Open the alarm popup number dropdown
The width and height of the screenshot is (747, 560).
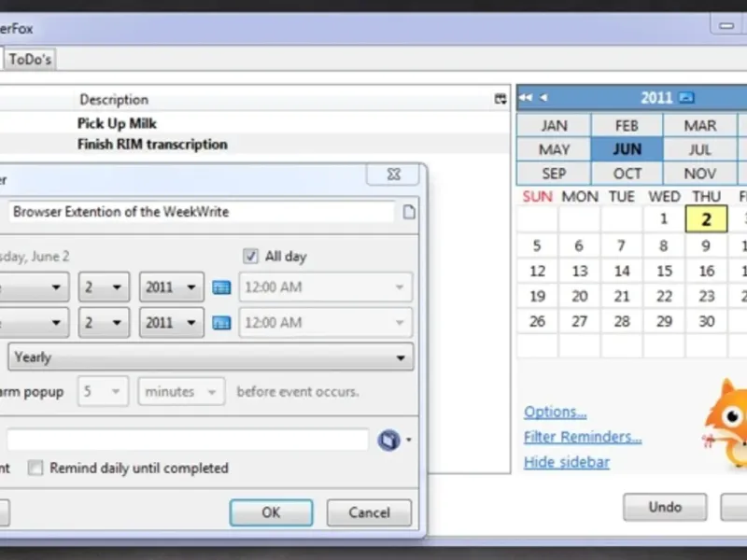coord(103,391)
